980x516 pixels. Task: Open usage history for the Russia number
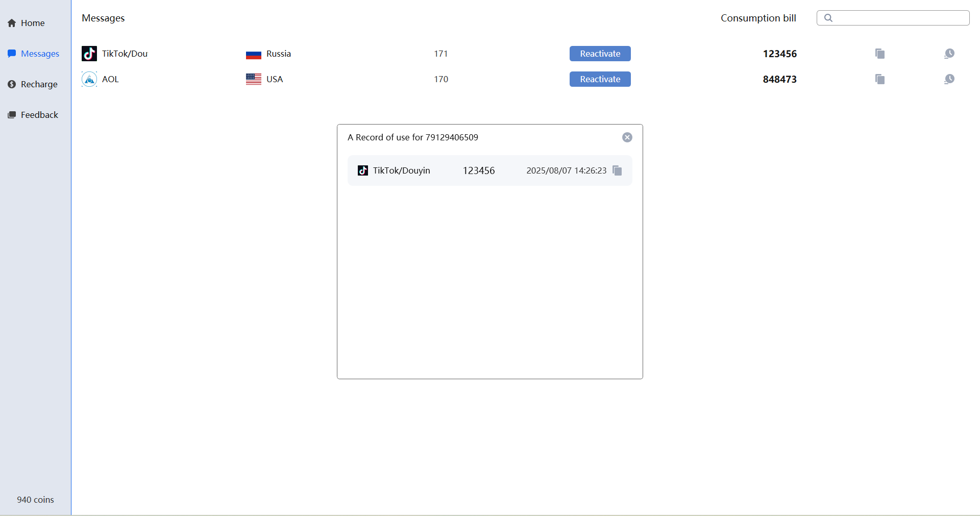click(x=949, y=54)
